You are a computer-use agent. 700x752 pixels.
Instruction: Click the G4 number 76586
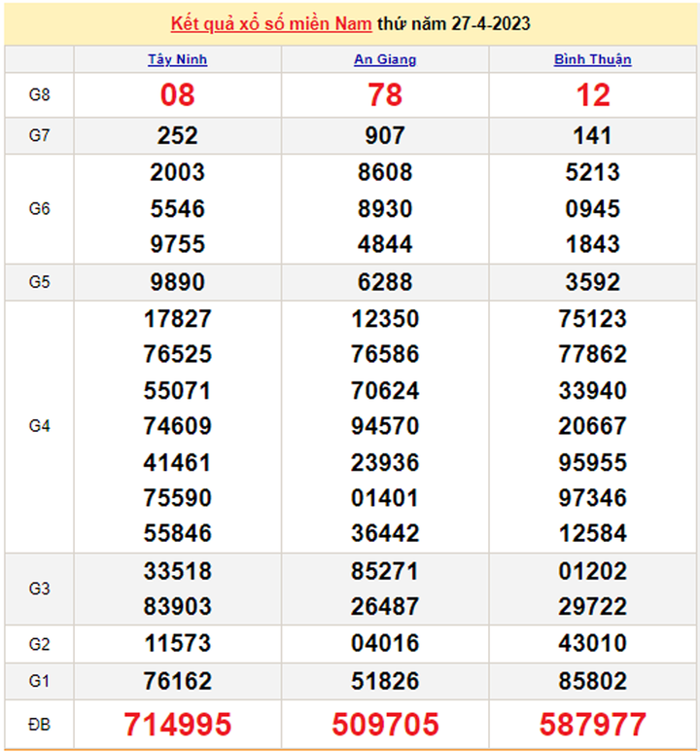coord(385,354)
